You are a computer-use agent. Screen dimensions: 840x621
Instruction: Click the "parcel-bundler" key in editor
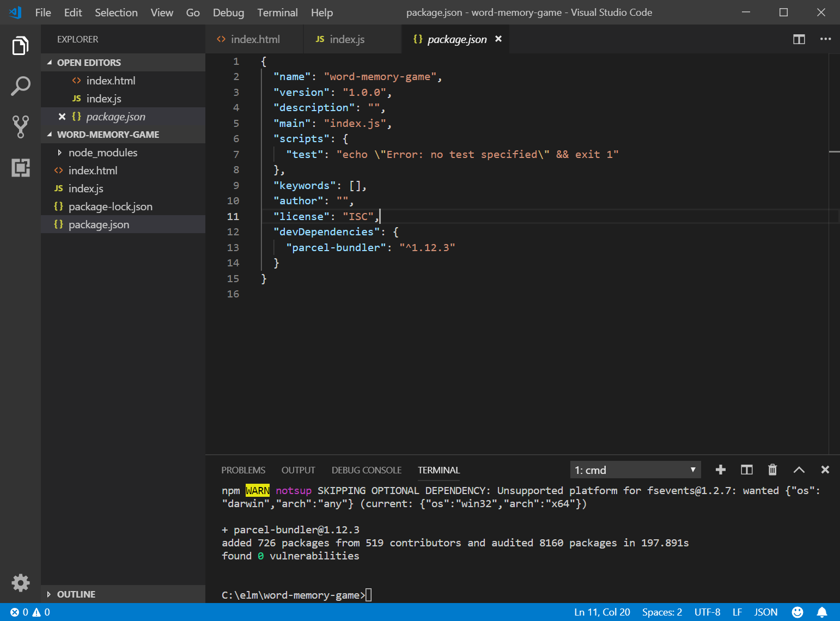click(x=336, y=248)
